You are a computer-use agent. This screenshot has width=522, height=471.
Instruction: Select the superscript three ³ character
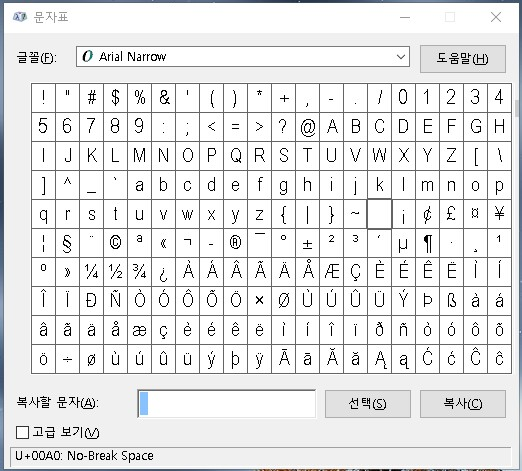pyautogui.click(x=355, y=243)
